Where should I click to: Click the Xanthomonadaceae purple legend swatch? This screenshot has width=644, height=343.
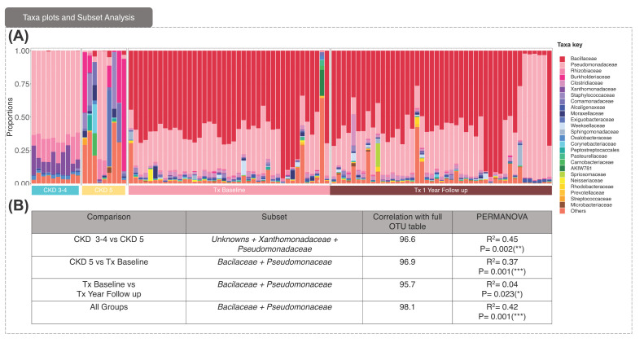pos(563,89)
